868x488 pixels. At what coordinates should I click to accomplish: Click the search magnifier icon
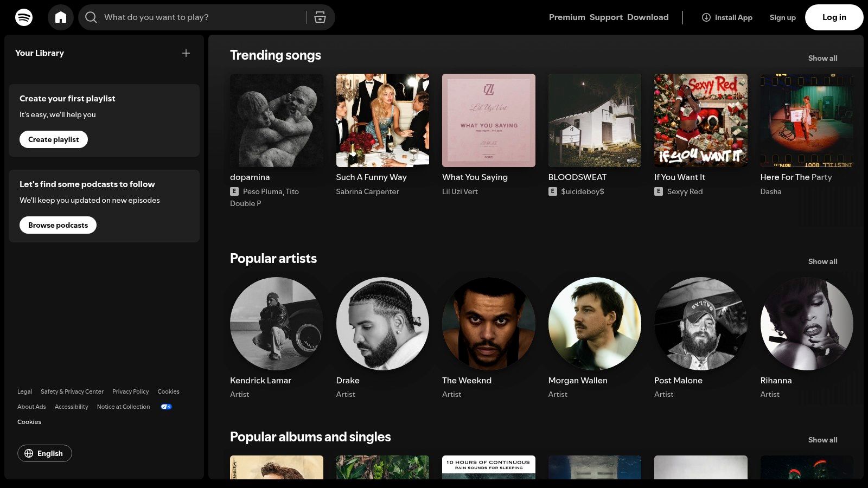[x=91, y=17]
